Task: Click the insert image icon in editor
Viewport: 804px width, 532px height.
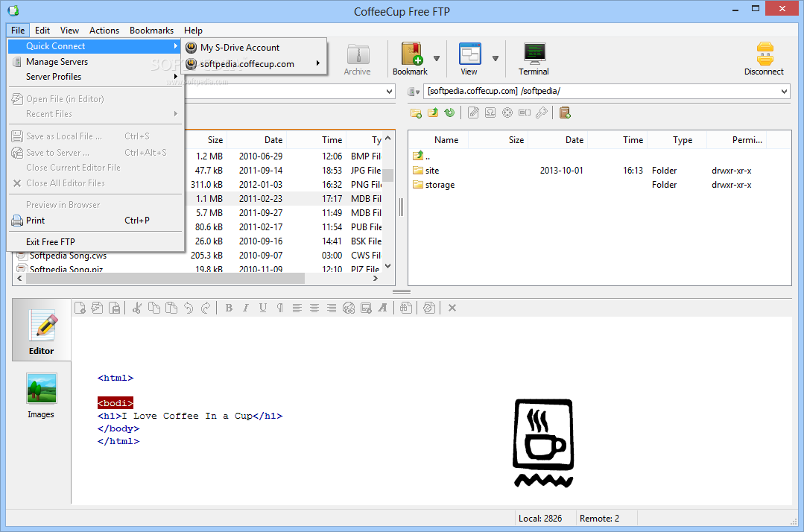Action: pos(366,308)
